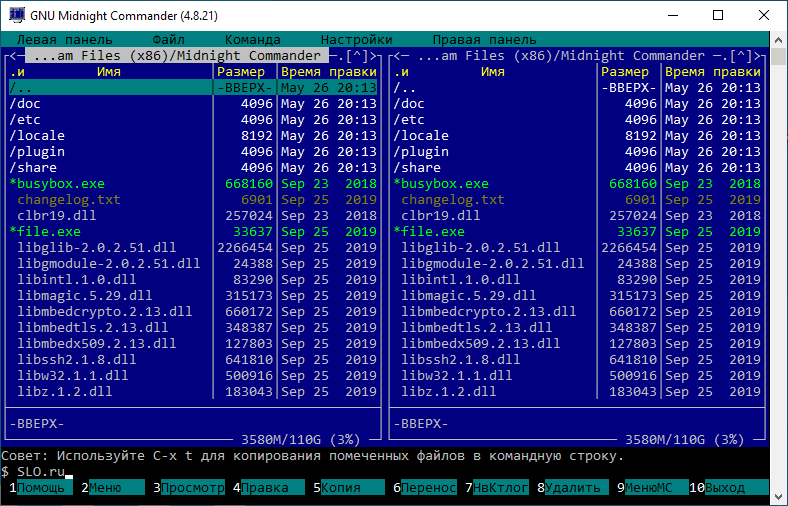Select /etc folder in left panel
788x506 pixels.
click(193, 120)
